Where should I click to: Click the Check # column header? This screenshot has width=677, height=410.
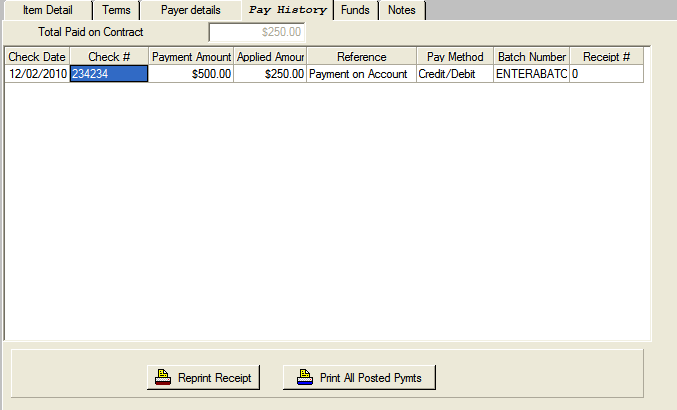point(109,57)
